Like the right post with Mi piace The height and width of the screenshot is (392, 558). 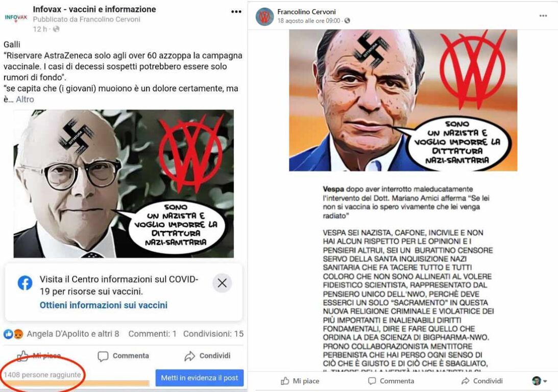300,381
